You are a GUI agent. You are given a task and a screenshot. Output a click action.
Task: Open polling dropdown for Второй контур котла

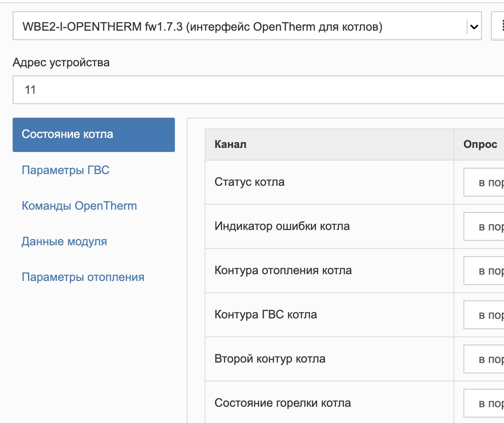484,359
